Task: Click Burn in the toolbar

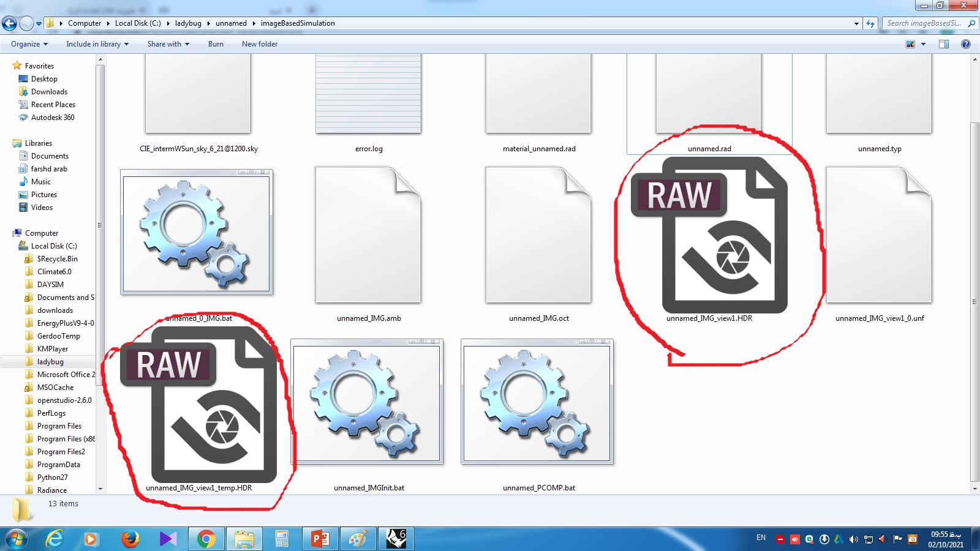Action: tap(216, 44)
